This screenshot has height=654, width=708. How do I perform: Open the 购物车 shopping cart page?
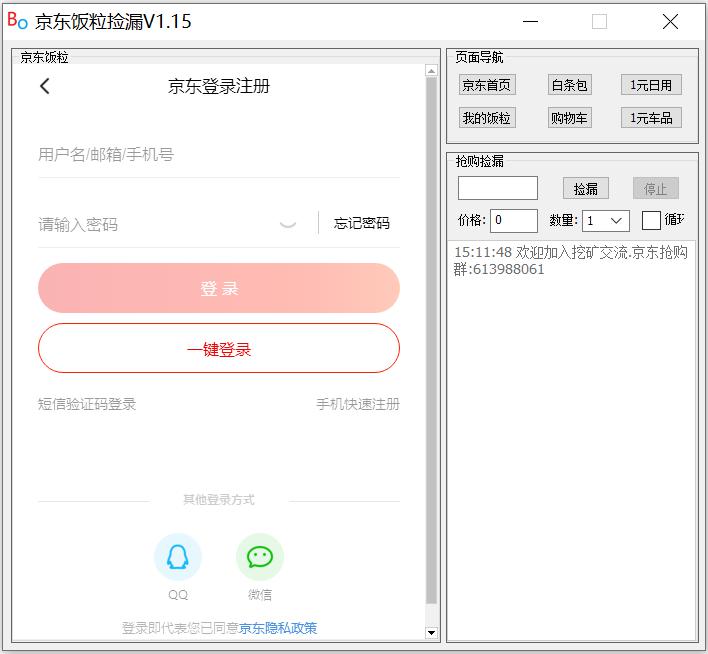click(569, 118)
